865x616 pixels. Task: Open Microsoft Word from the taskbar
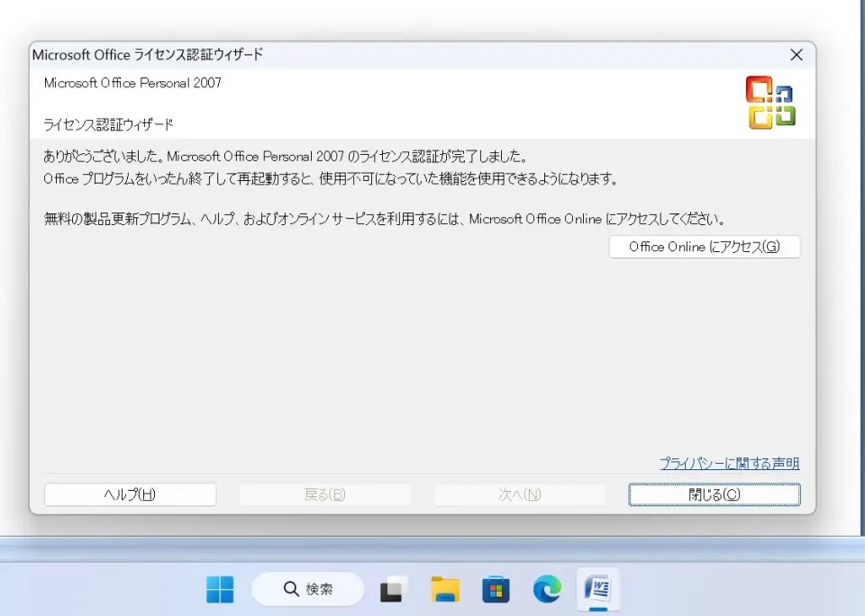click(596, 590)
